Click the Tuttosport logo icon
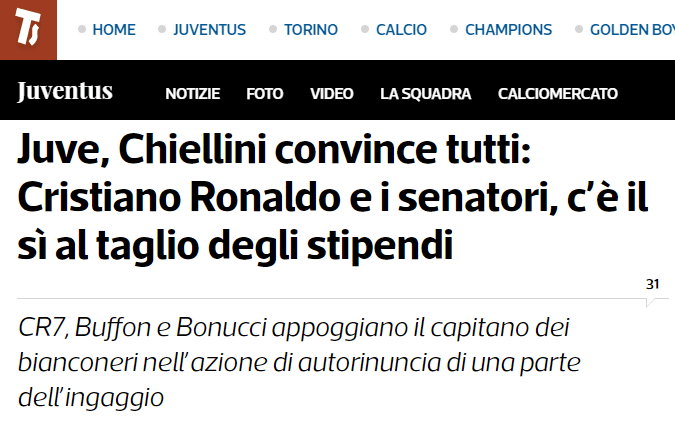Viewport: 675px width, 431px height. coord(28,29)
